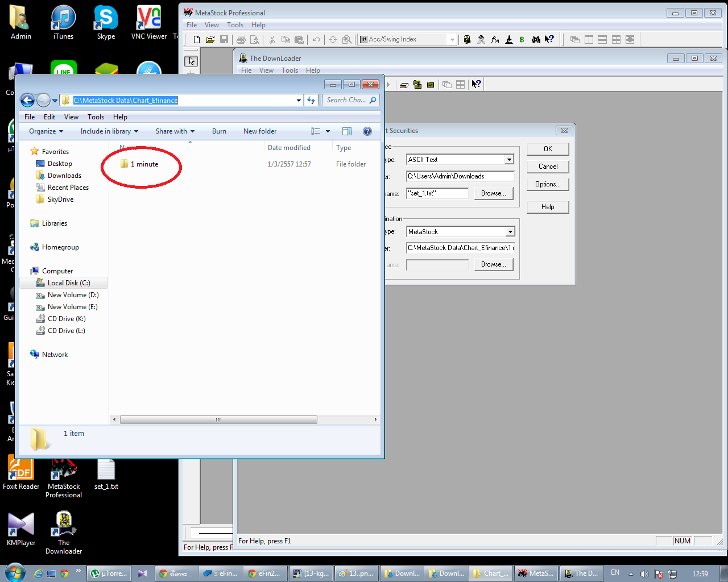Open Organize dropdown menu

(46, 131)
